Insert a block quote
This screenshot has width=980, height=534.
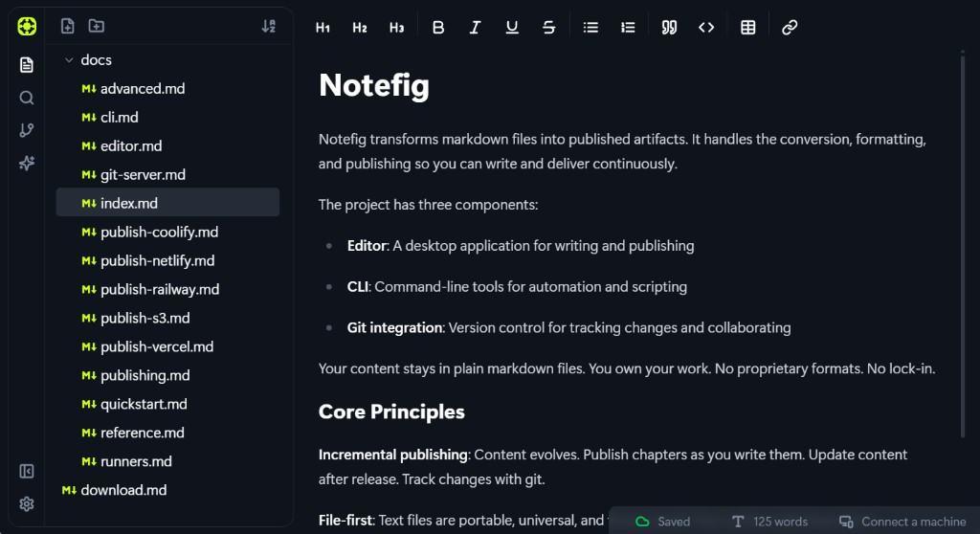click(x=669, y=28)
